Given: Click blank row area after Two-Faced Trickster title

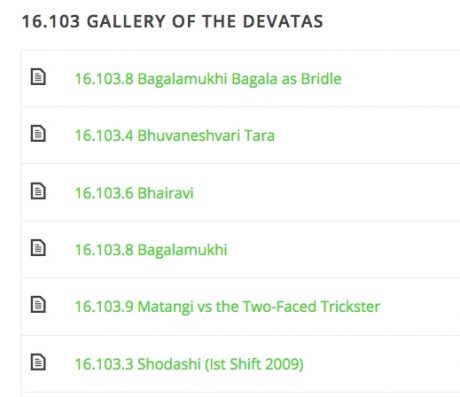Looking at the screenshot, I should (420, 306).
